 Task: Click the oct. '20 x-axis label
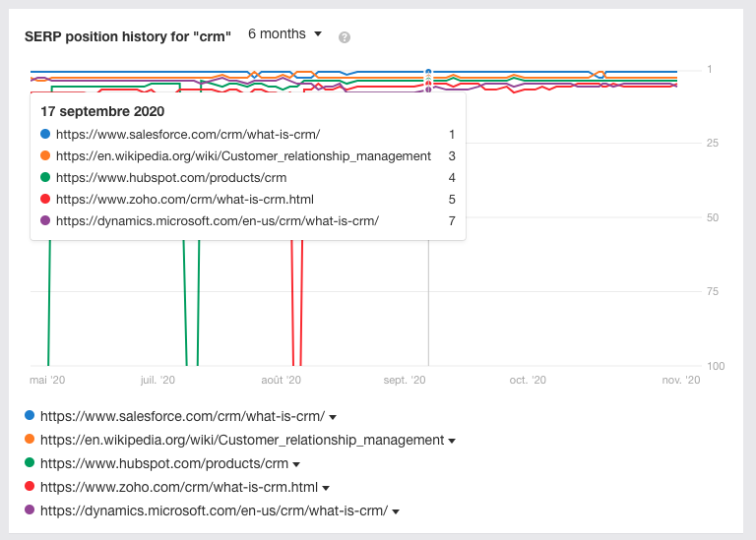(528, 380)
